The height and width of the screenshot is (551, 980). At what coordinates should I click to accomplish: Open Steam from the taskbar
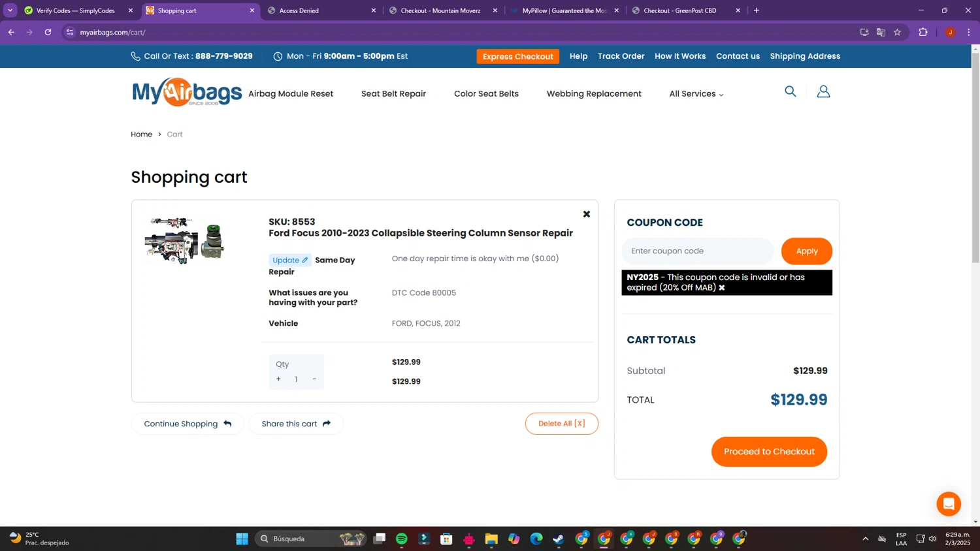click(559, 539)
